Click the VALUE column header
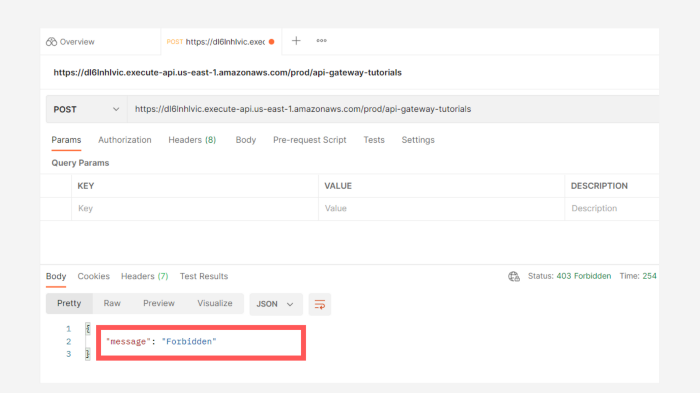 338,186
